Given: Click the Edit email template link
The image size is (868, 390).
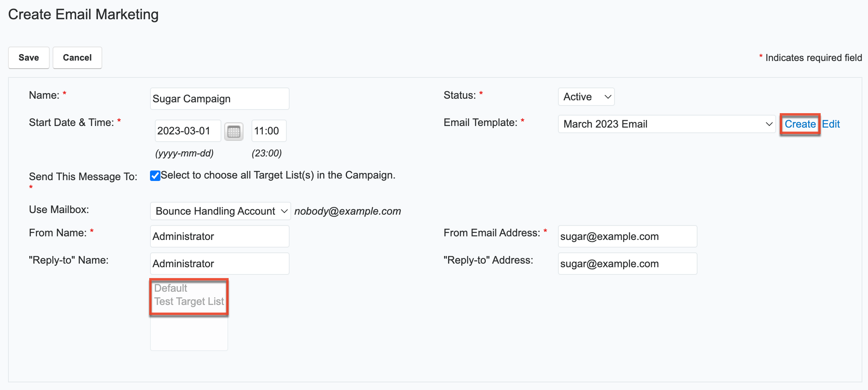Looking at the screenshot, I should pos(831,124).
